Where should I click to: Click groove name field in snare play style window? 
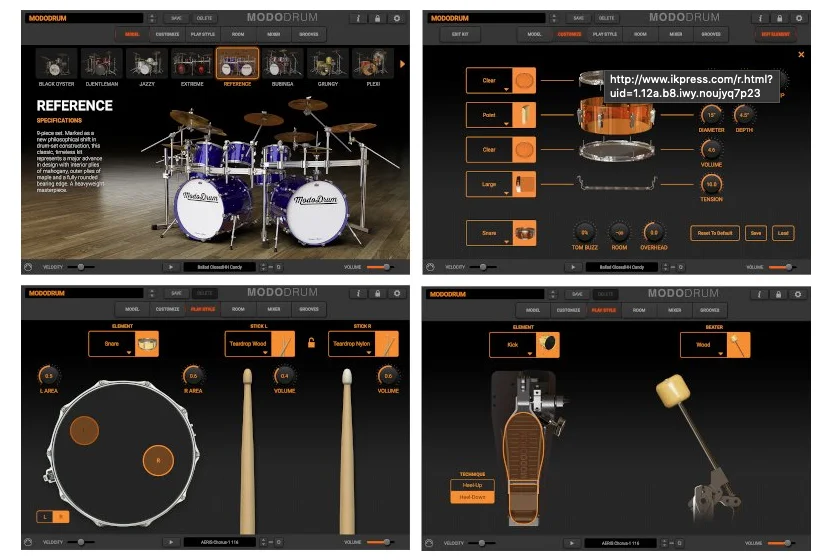click(220, 542)
